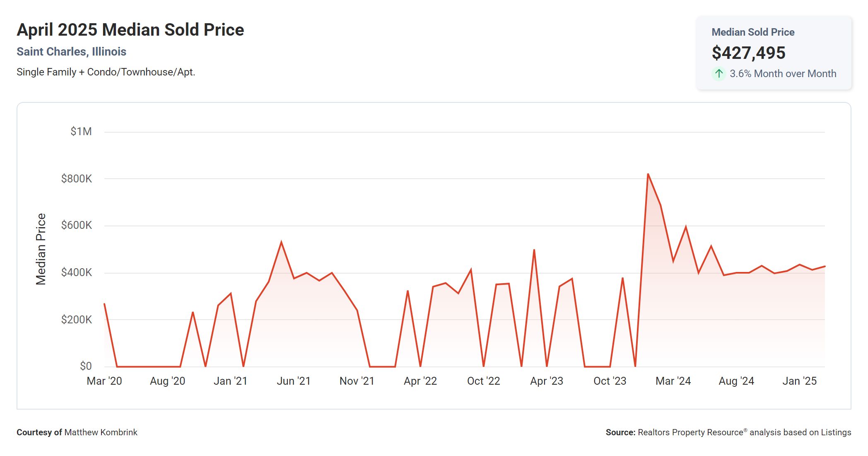Click the 3.6% Month over Month text

pyautogui.click(x=783, y=73)
